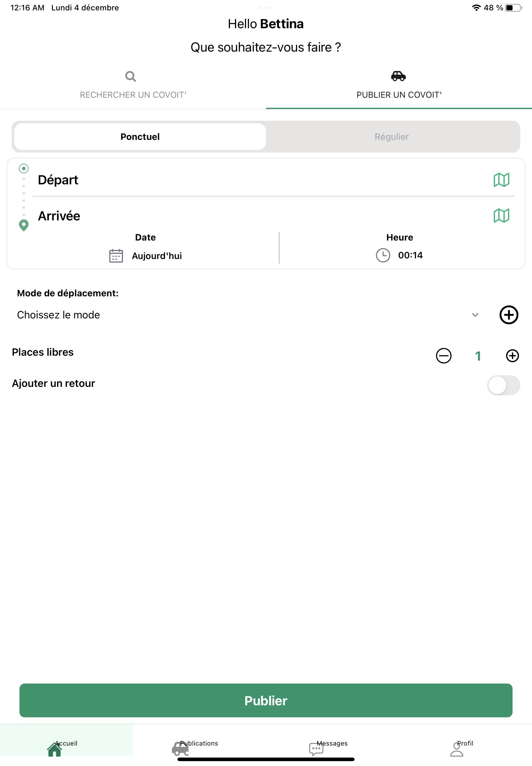
Task: Open the Aujourd'hui date selector
Action: click(x=145, y=256)
